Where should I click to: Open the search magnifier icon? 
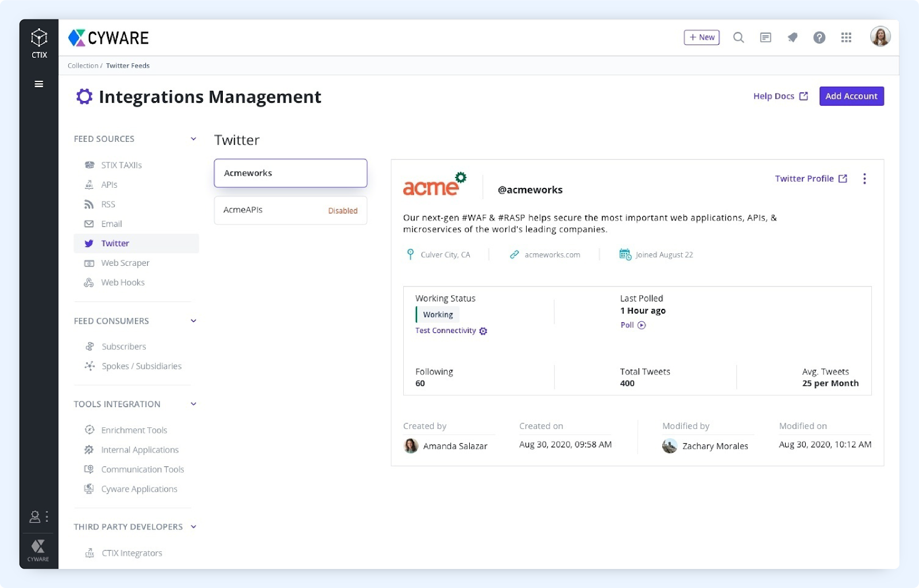(x=739, y=37)
